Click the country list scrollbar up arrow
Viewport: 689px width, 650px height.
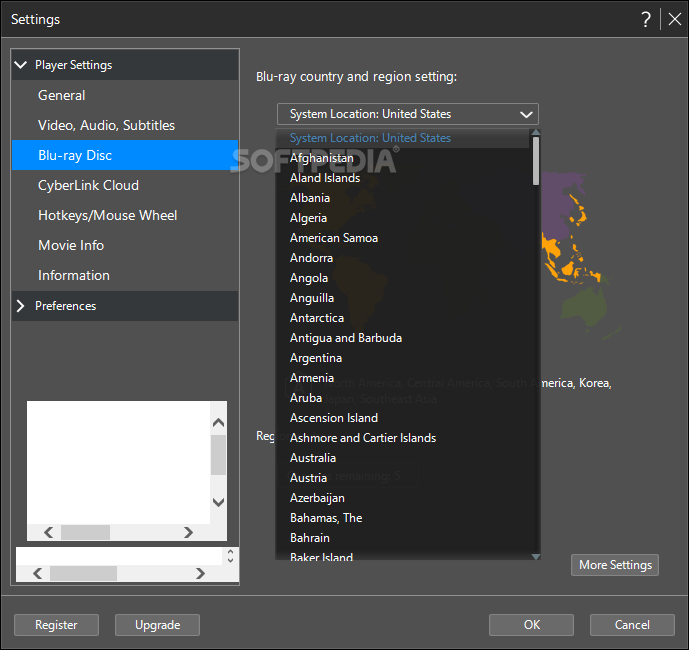coord(536,132)
